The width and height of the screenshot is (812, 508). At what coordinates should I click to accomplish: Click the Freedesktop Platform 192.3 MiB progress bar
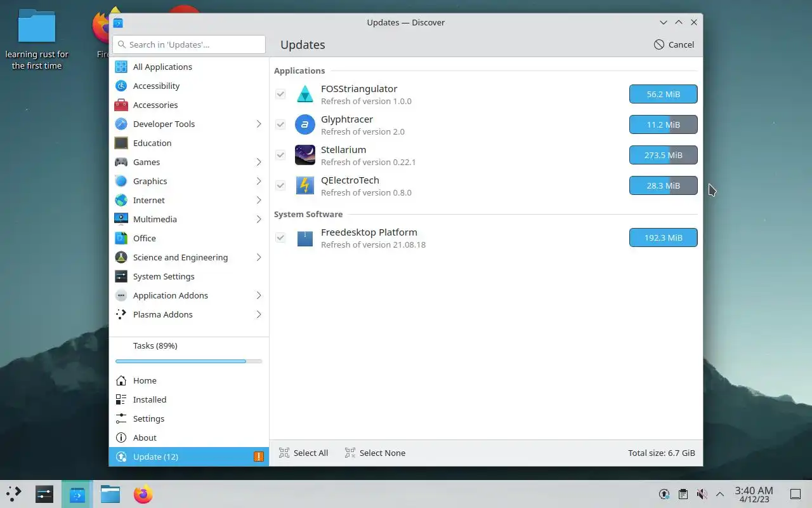pyautogui.click(x=664, y=237)
